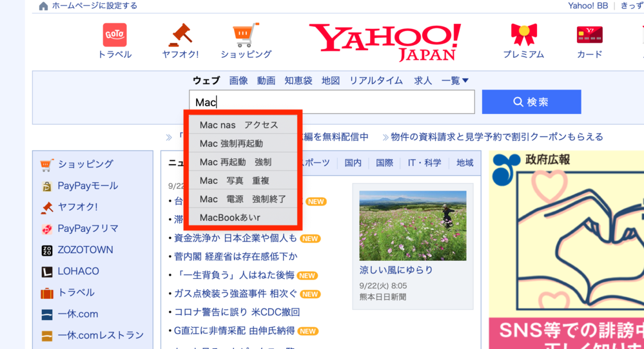
Task: Open the Yahoo! BB link
Action: click(587, 6)
